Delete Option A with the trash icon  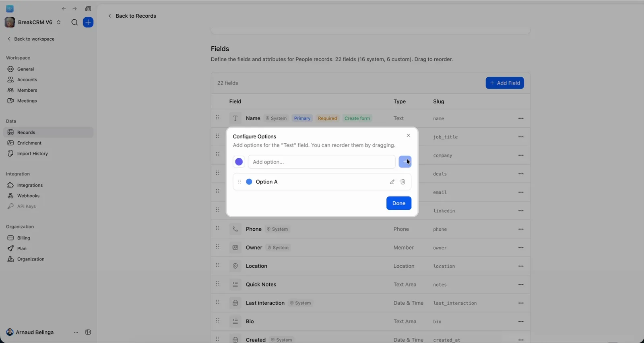click(402, 182)
